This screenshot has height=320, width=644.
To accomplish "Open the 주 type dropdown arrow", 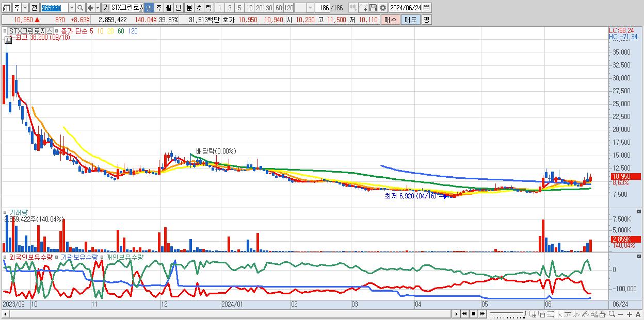I will [x=25, y=8].
